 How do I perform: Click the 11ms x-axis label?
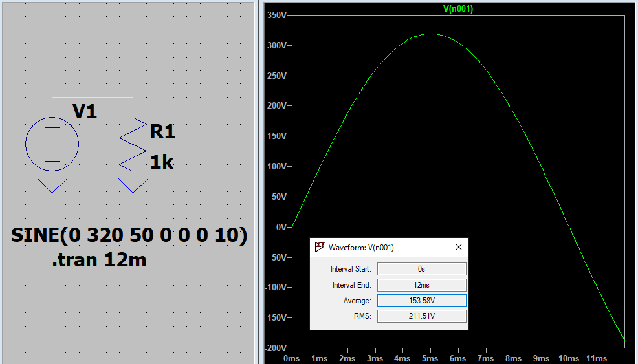tap(596, 358)
